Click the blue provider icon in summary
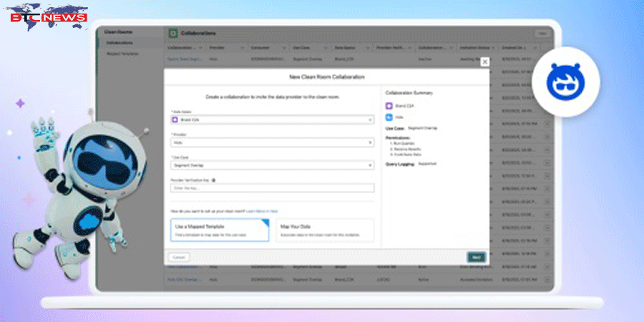This screenshot has width=644, height=322. click(389, 115)
